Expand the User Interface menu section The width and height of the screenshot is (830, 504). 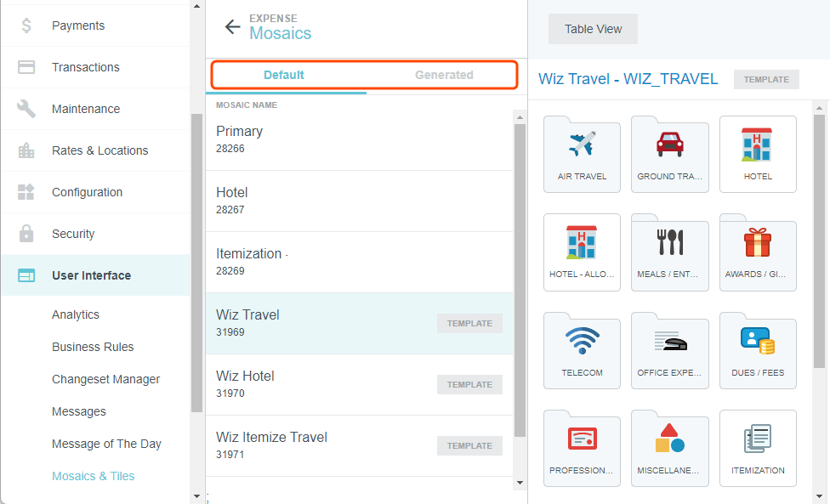click(91, 275)
